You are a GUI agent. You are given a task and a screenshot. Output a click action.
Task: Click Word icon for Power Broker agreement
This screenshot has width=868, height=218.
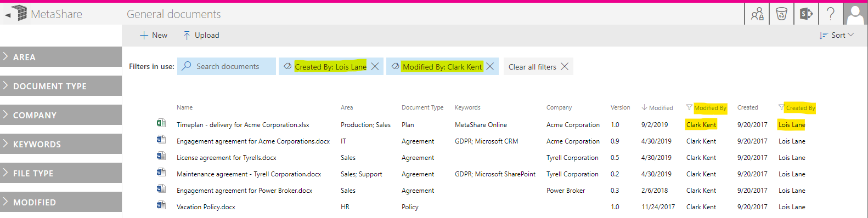(161, 189)
